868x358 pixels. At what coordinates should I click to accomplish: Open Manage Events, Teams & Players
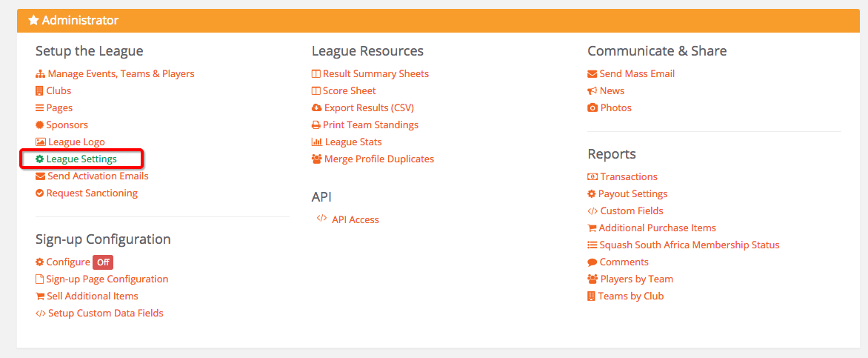[x=121, y=73]
